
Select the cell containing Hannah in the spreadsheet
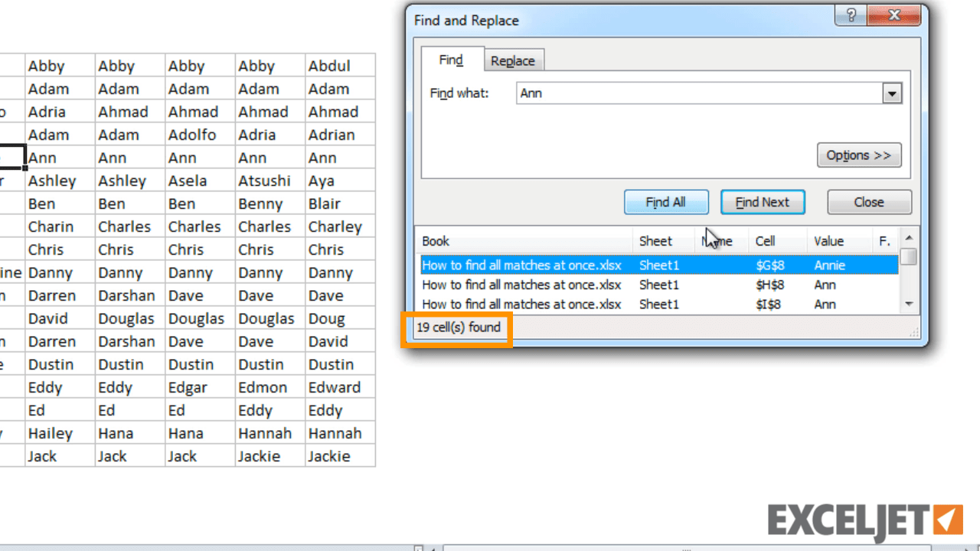tap(269, 433)
